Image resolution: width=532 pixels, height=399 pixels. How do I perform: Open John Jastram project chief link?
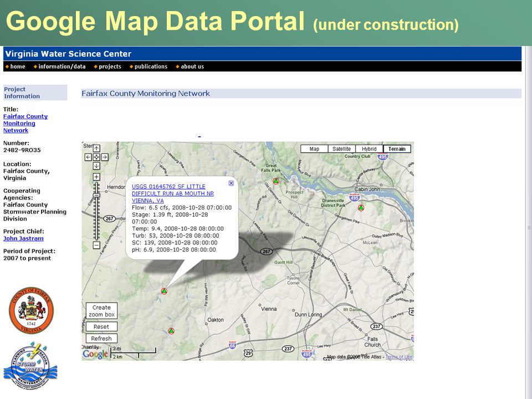(x=23, y=238)
